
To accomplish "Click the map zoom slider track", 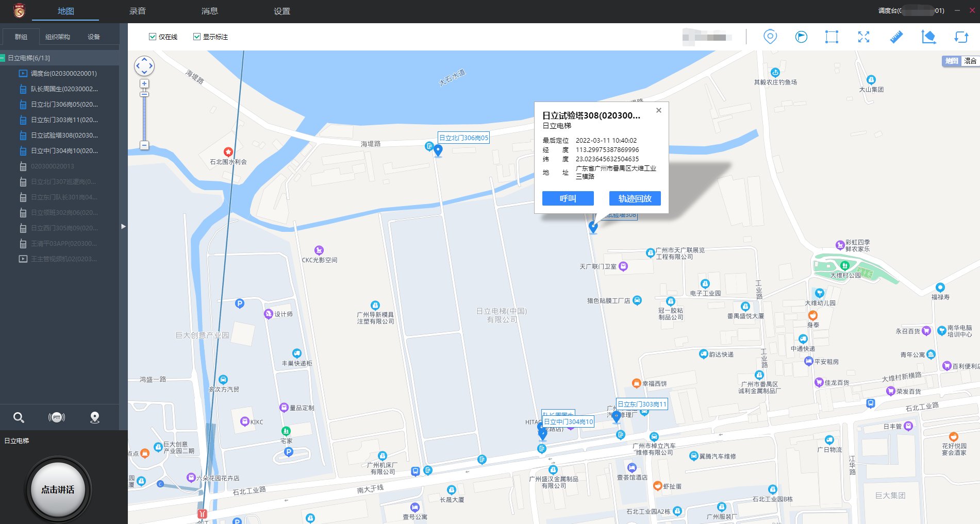I will click(x=144, y=119).
